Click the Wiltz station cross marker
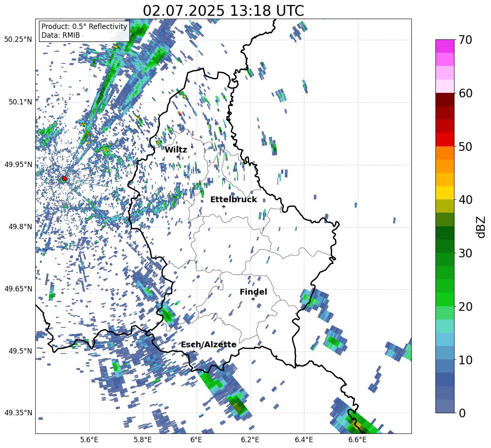Image resolution: width=491 pixels, height=448 pixels. (178, 157)
